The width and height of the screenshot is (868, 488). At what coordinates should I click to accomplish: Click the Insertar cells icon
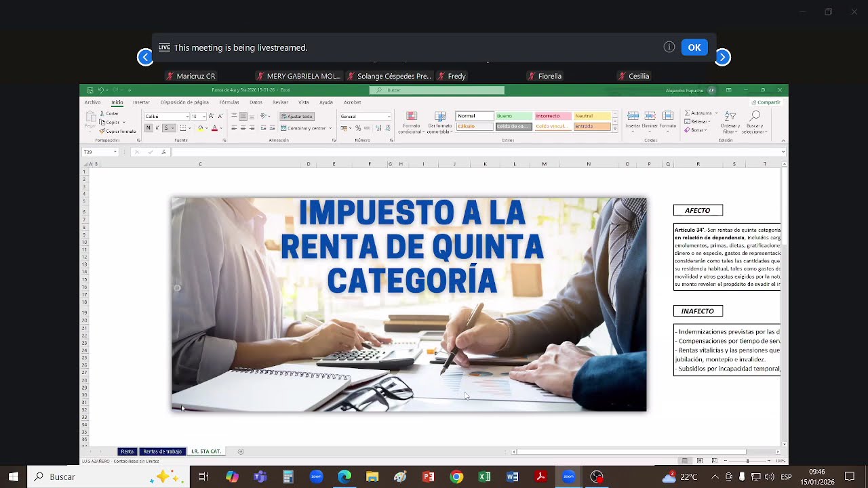633,115
